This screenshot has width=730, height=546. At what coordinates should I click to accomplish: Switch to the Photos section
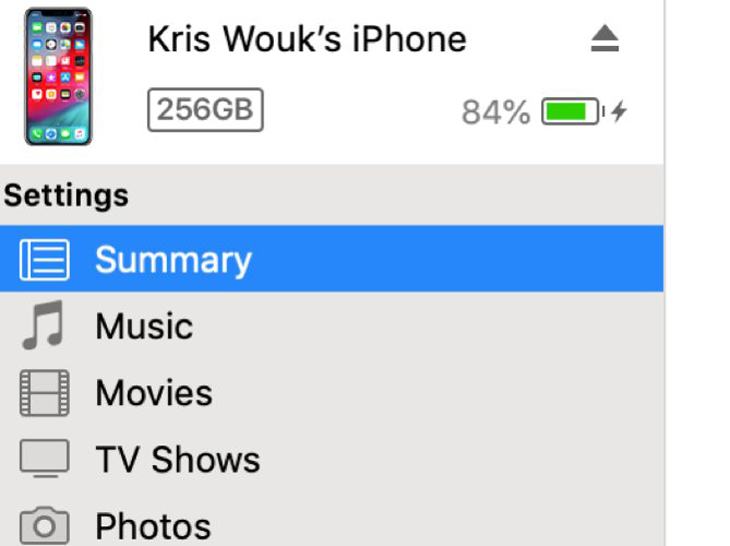(x=331, y=520)
